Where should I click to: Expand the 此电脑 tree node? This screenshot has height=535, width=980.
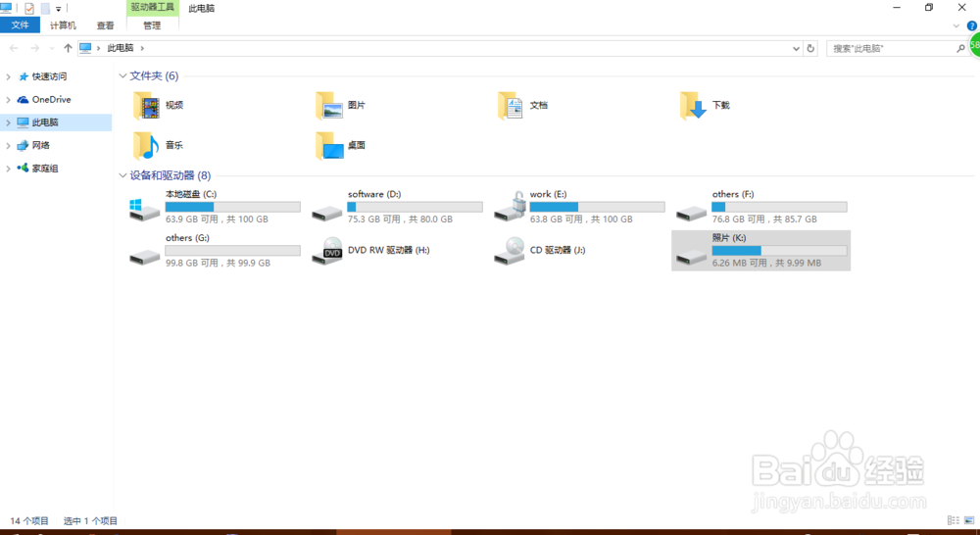click(x=8, y=122)
